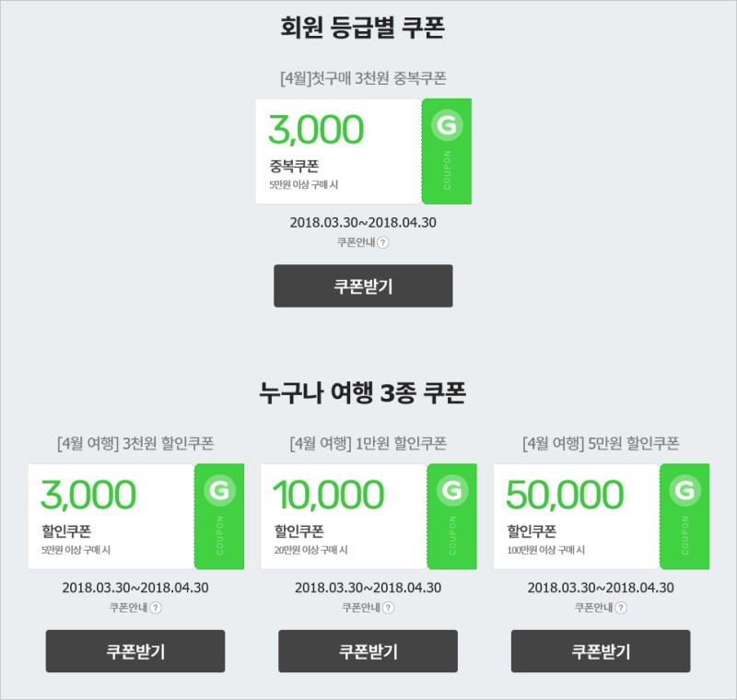Select the 50,000 할인쿠폰 coupon card
This screenshot has width=737, height=700.
(x=602, y=517)
